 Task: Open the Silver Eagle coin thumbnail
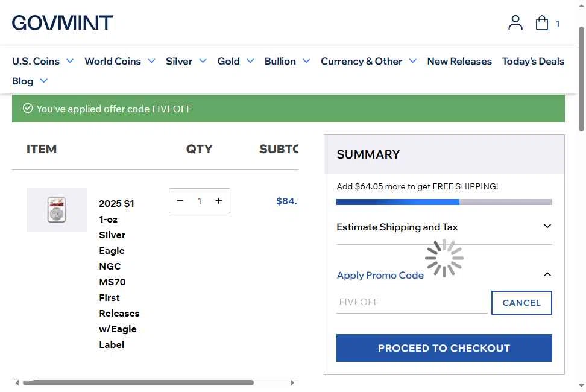click(57, 210)
